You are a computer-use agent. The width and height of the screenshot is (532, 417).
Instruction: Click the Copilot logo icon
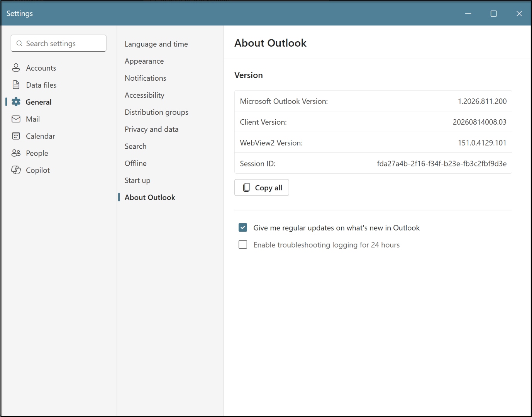(x=16, y=170)
